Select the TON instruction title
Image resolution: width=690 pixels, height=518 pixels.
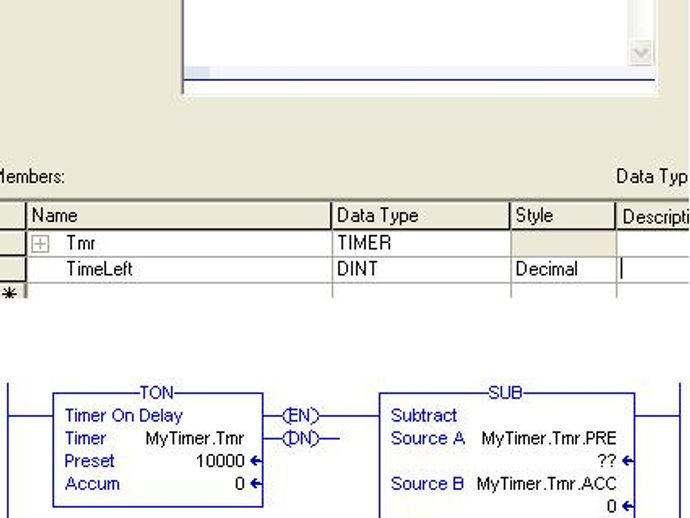click(157, 393)
